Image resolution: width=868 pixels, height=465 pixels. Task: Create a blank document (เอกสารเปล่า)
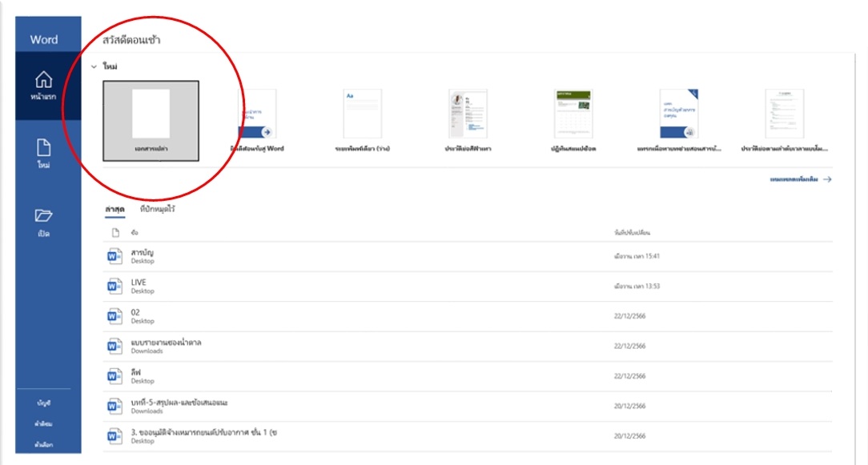[151, 121]
